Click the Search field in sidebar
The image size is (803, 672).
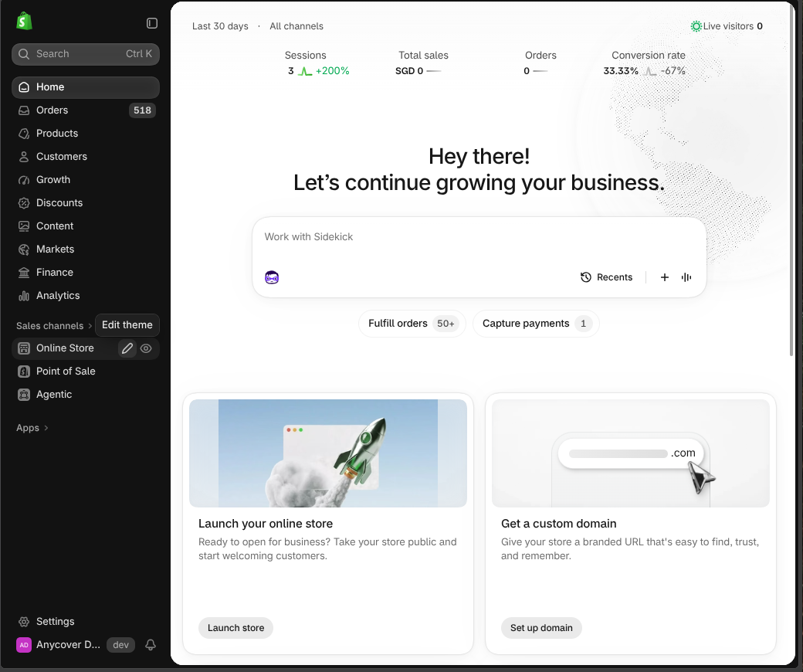[x=86, y=54]
